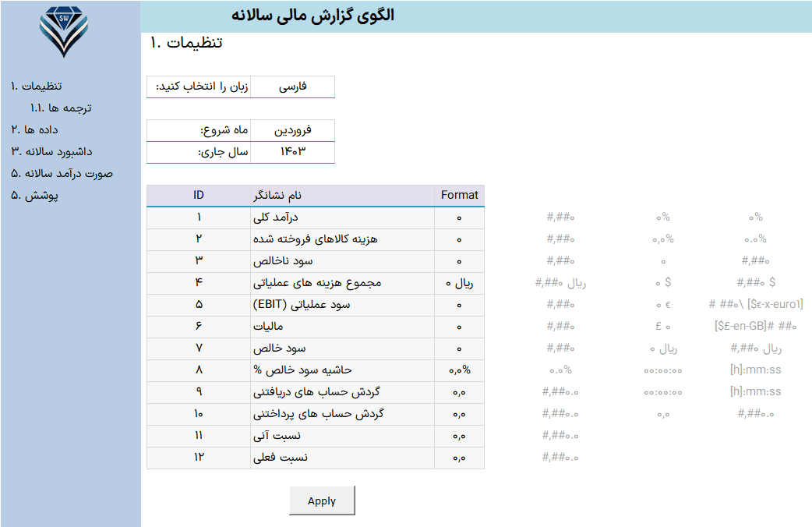Click the Format column header
812x527 pixels.
459,196
